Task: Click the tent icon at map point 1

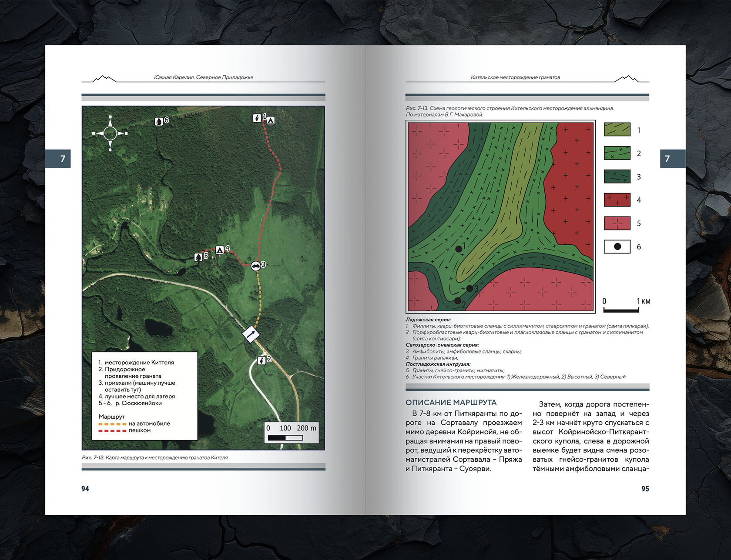Action: click(x=271, y=120)
